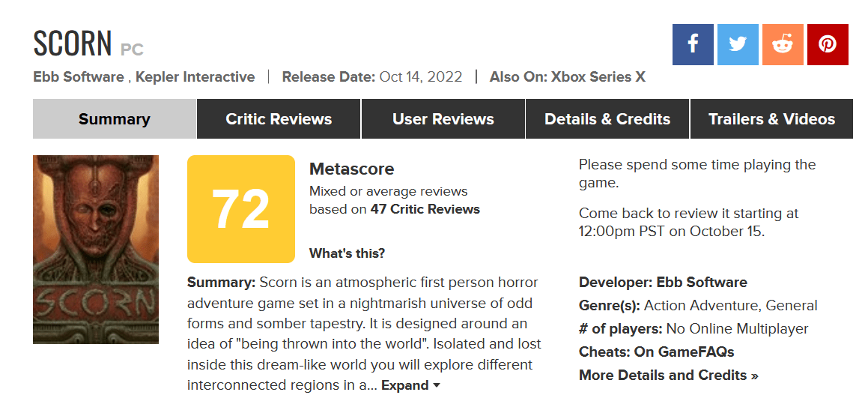This screenshot has height=404, width=868.
Task: Open the Scorn cover art thumbnail
Action: pos(96,250)
